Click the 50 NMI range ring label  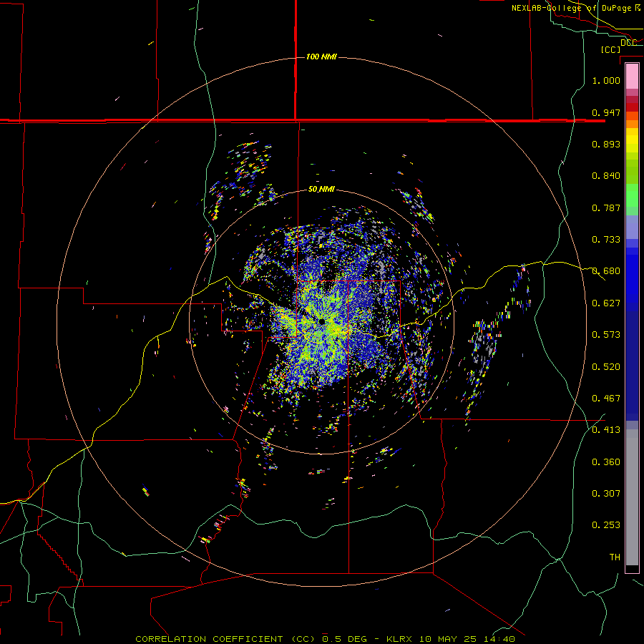(321, 189)
